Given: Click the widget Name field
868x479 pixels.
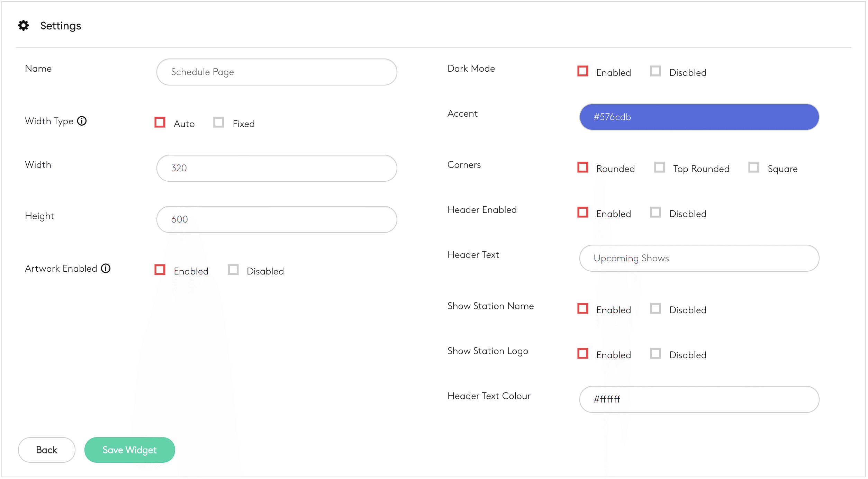Looking at the screenshot, I should 277,72.
